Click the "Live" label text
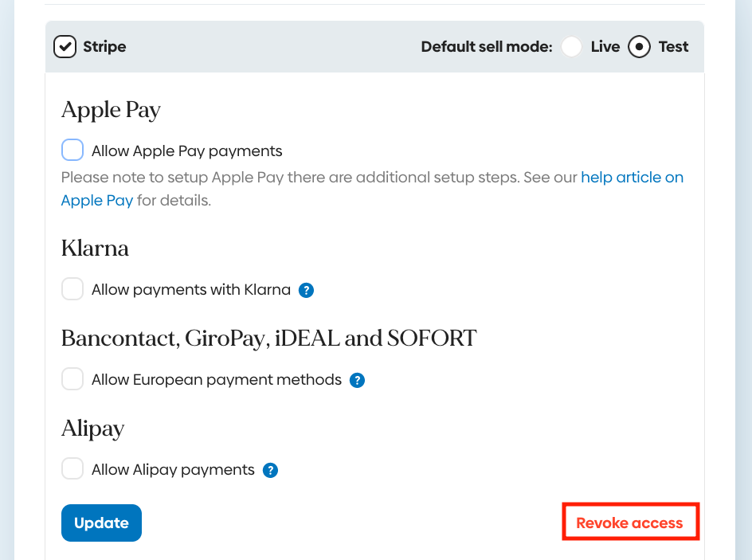752x560 pixels. (605, 47)
